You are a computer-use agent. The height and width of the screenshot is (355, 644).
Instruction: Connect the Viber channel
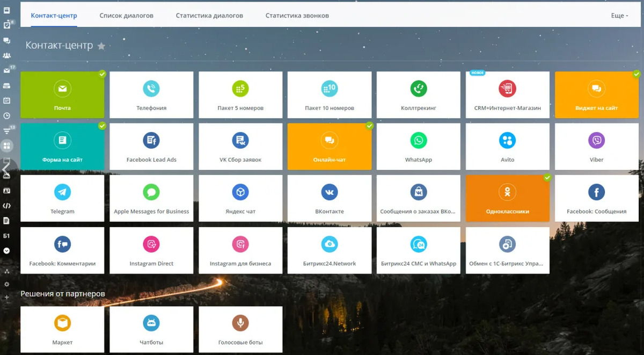[597, 147]
